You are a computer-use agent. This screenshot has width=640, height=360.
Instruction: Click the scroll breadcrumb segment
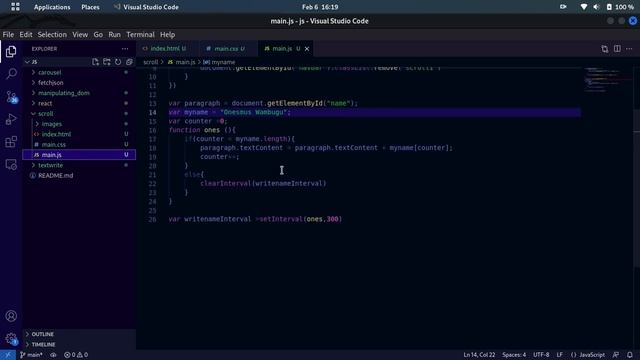150,62
